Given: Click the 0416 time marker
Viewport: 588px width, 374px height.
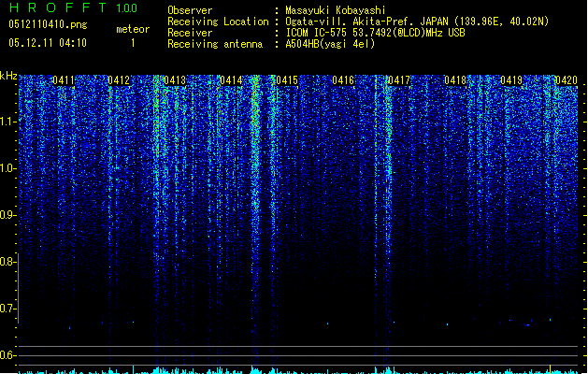Looking at the screenshot, I should point(343,80).
